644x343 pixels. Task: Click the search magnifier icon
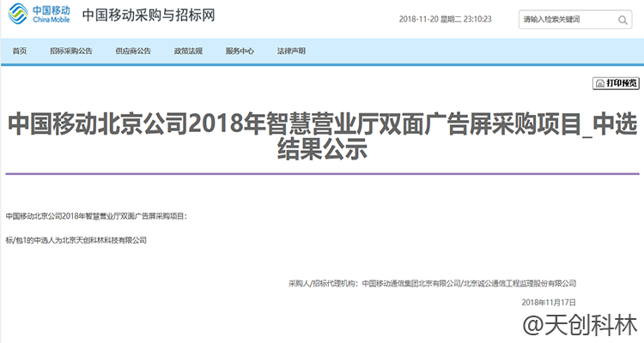(x=623, y=20)
